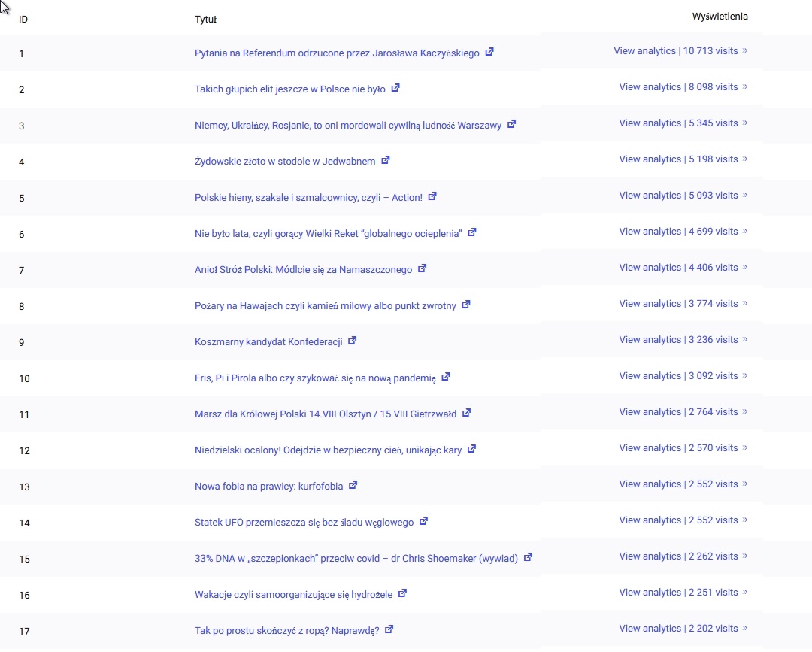Viewport: 812px width, 652px height.
Task: Open external icon next to Statek UFO article
Action: tap(423, 521)
